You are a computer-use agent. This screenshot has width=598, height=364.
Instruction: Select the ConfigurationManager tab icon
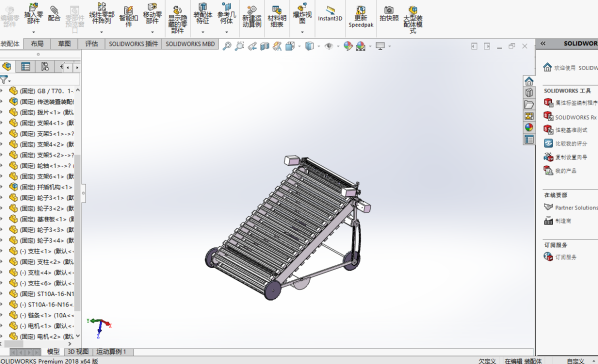click(45, 67)
